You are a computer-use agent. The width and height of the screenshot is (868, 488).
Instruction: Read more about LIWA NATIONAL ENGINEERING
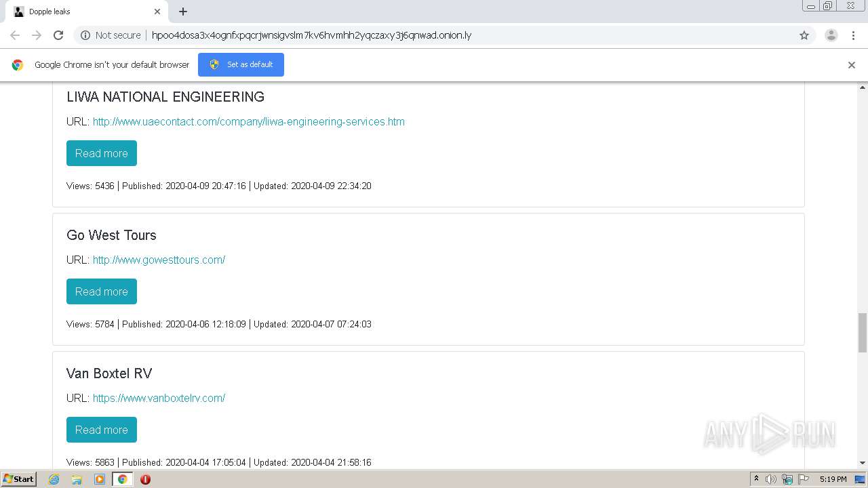(x=102, y=153)
